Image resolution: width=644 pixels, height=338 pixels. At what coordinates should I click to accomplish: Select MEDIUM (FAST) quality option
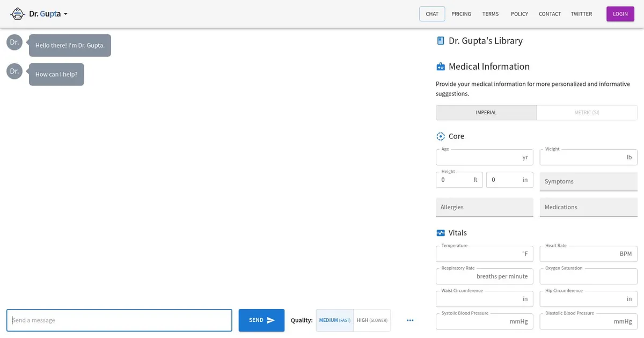[x=335, y=320]
